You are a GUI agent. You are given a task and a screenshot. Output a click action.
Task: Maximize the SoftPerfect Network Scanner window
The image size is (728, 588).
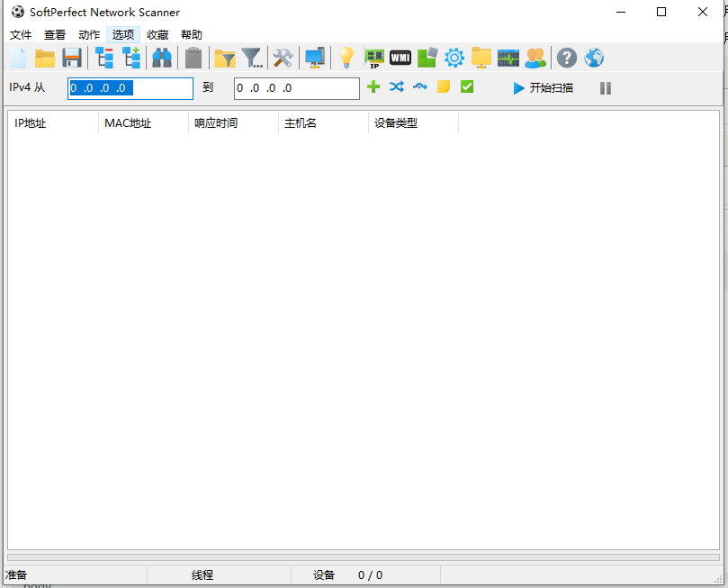[661, 12]
